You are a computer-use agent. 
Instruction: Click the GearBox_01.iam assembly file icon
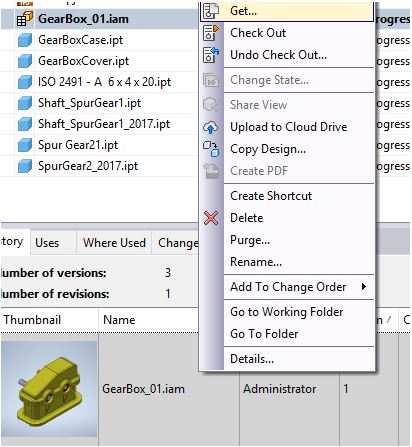pos(25,19)
